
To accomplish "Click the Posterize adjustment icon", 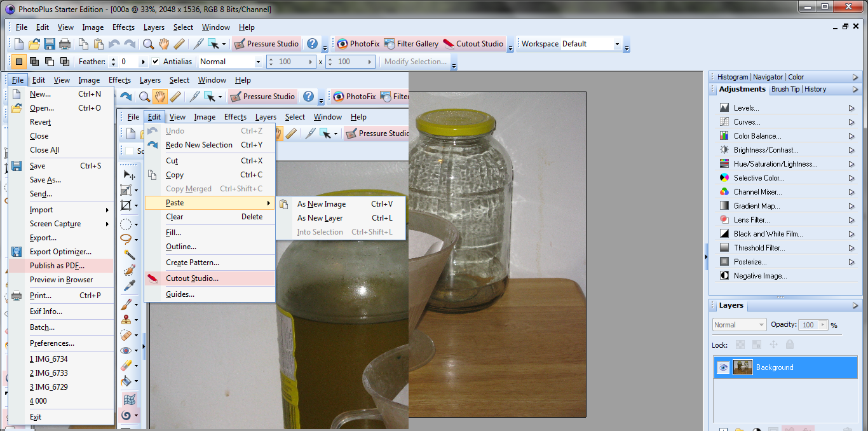I will [x=724, y=262].
